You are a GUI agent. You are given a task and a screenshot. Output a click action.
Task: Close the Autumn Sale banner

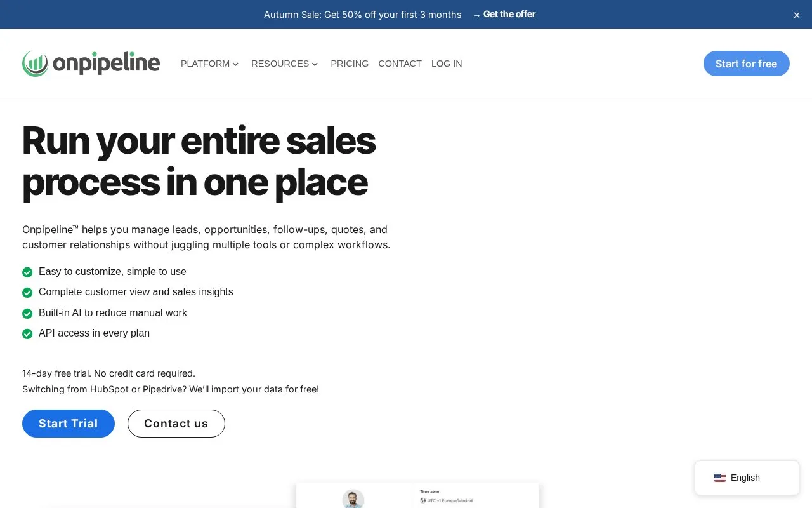tap(797, 15)
